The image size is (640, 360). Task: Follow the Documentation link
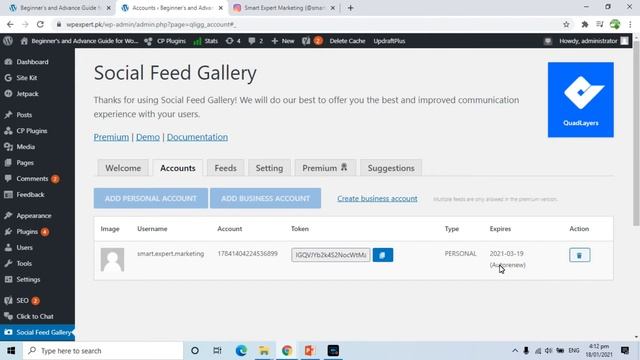[197, 137]
